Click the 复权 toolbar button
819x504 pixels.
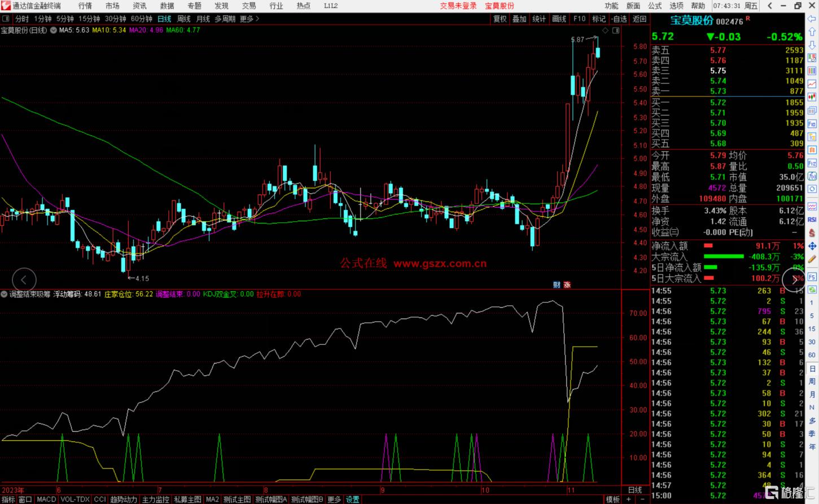500,19
